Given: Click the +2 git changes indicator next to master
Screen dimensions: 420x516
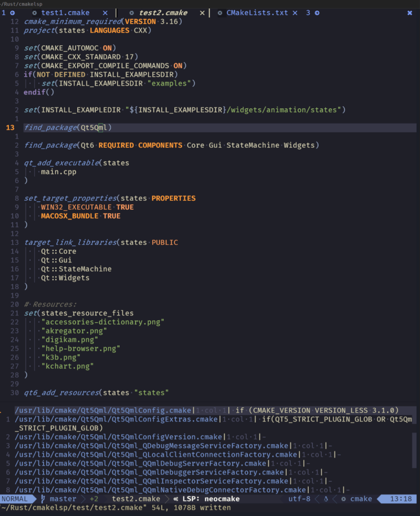Looking at the screenshot, I should [93, 499].
